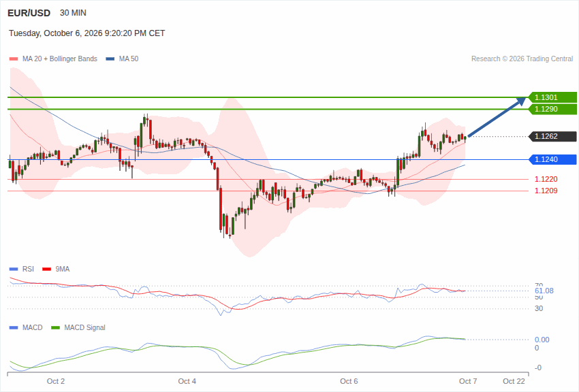Click the MACD value 0.00 in blue
This screenshot has width=579, height=392.
[542, 340]
